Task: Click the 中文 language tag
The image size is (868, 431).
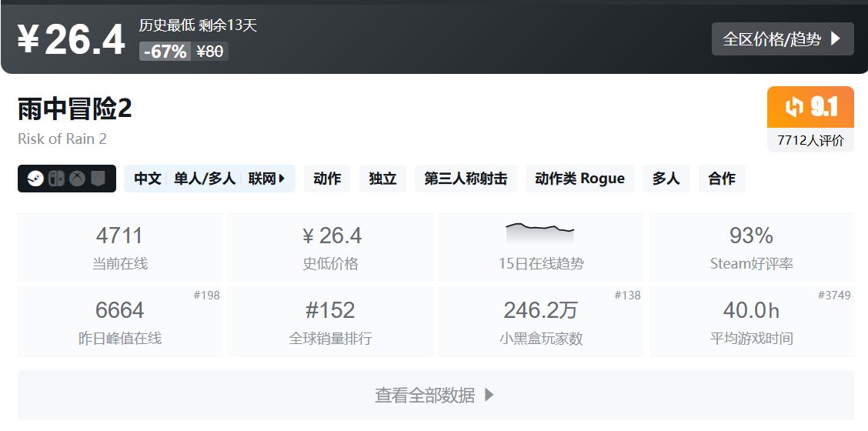Action: (x=148, y=179)
